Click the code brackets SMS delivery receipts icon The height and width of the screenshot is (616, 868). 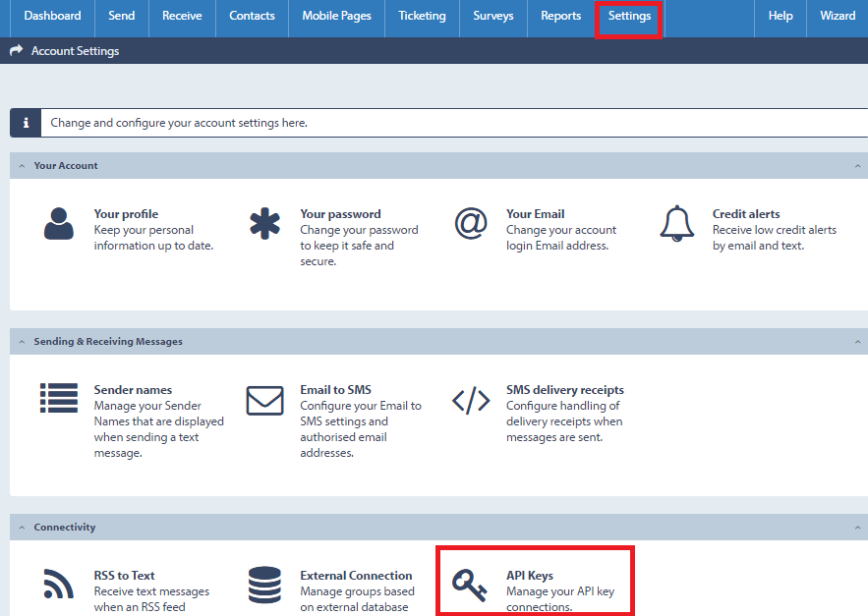pos(471,400)
